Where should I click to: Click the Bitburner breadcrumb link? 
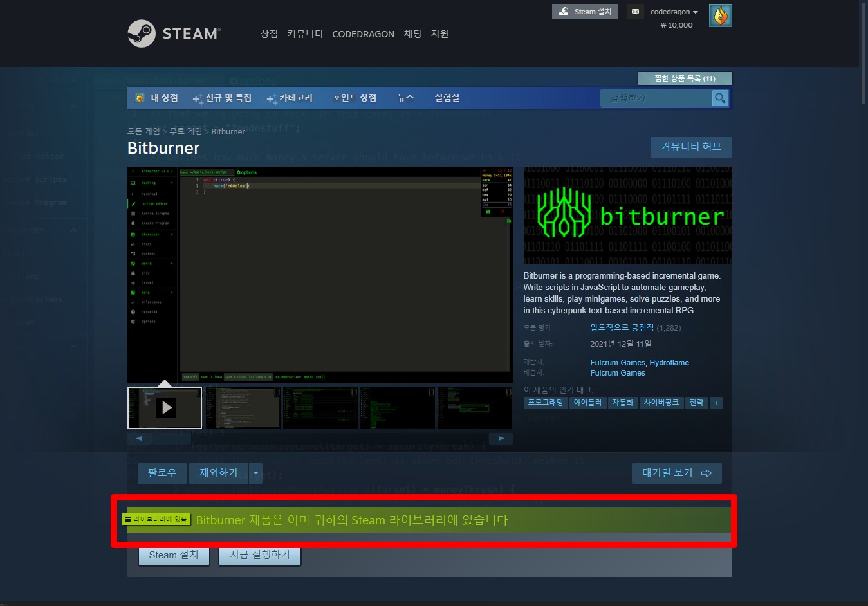tap(228, 131)
